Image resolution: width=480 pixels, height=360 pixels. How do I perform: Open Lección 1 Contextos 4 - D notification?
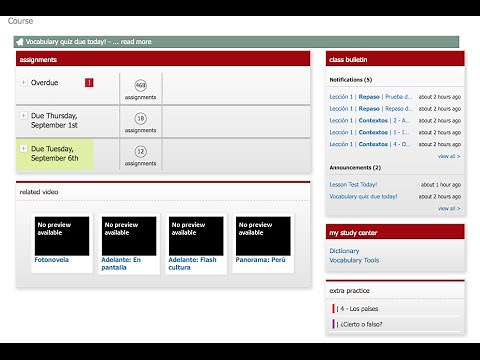(x=370, y=144)
